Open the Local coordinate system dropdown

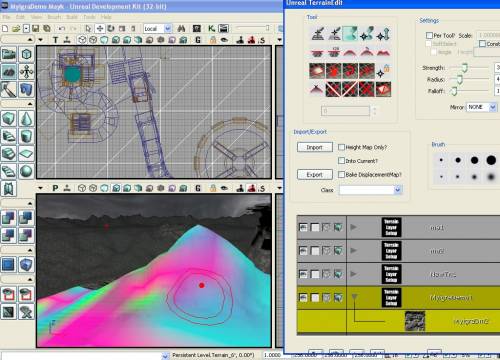[x=158, y=29]
